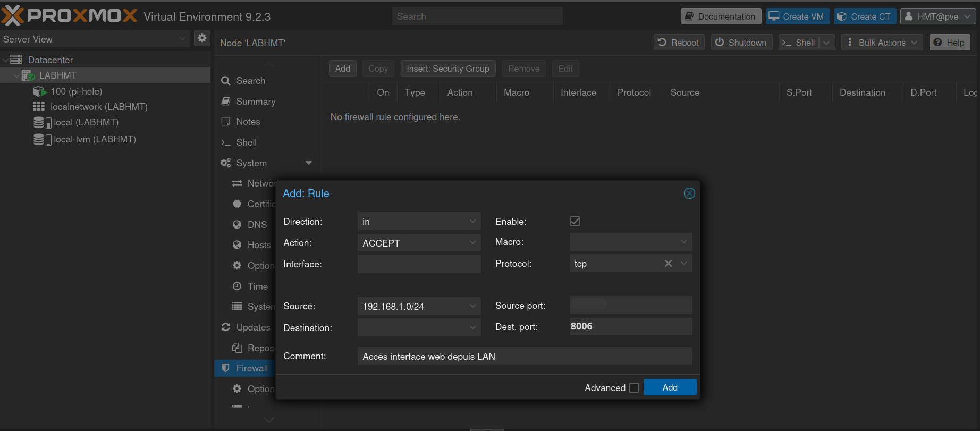Viewport: 980px width, 431px height.
Task: Clear the tcp protocol with X icon
Action: (668, 264)
